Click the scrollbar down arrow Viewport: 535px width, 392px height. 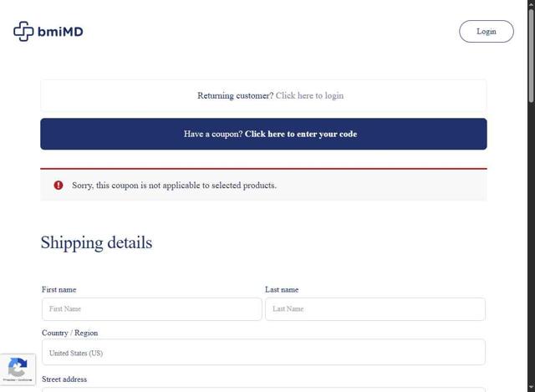tap(532, 387)
